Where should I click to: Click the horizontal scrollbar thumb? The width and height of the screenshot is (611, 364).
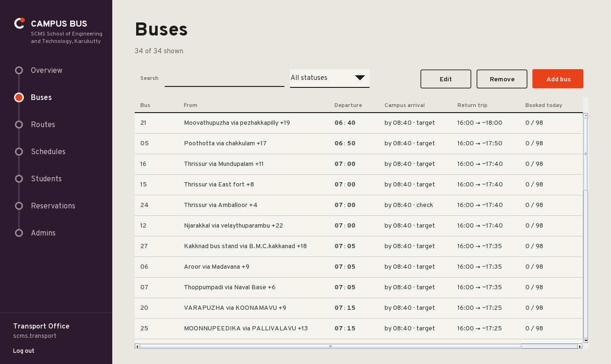pos(330,346)
